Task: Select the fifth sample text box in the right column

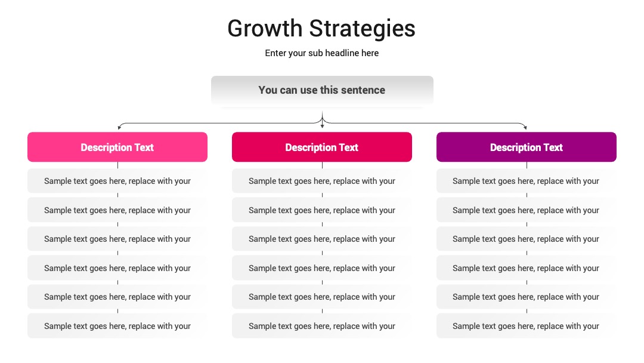Action: pyautogui.click(x=527, y=297)
